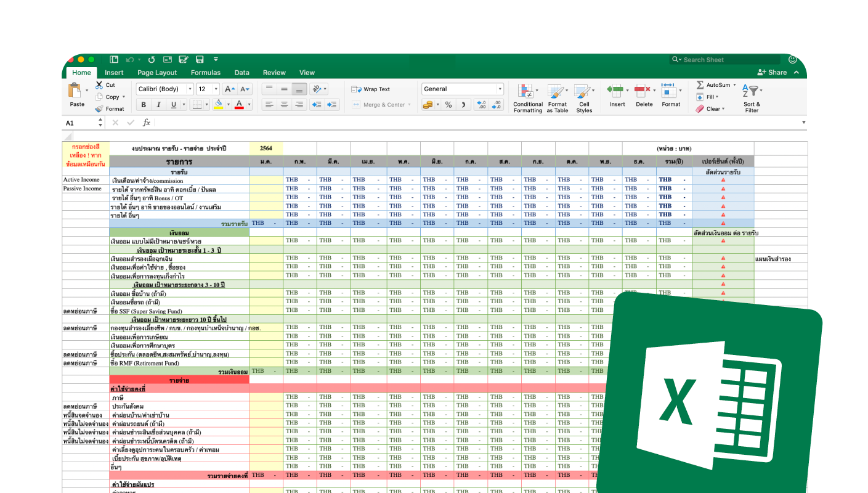Viewport: 868px width, 493px height.
Task: Apply the yellow fill color
Action: [218, 105]
